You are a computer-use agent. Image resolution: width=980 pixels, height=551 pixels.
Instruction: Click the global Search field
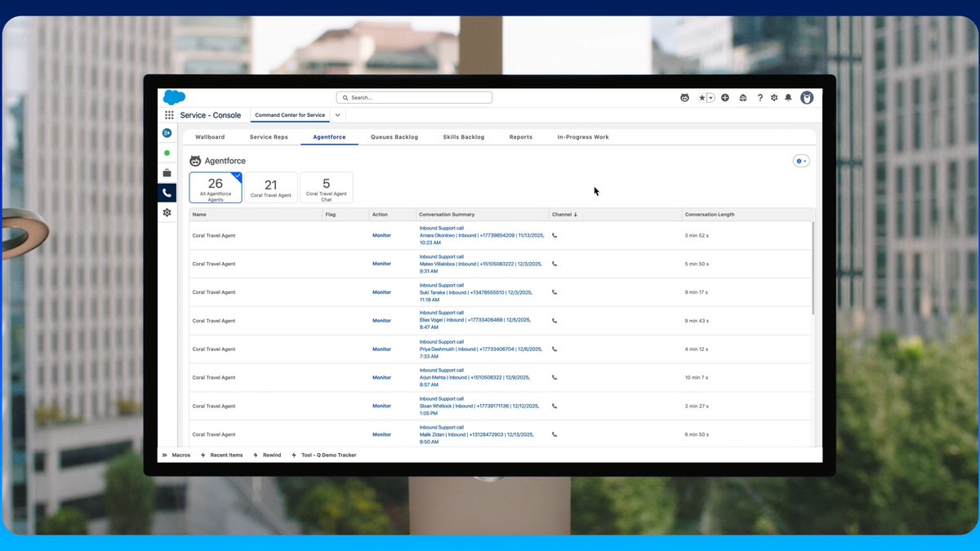(414, 98)
